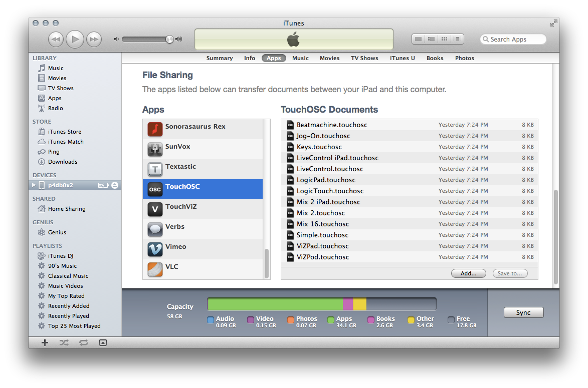Select TV Shows in the Library sidebar

(x=75, y=89)
